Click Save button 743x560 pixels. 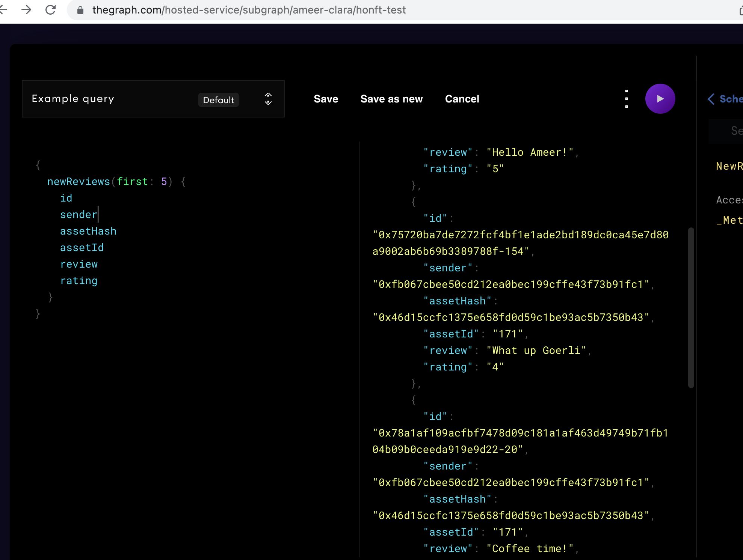[326, 99]
